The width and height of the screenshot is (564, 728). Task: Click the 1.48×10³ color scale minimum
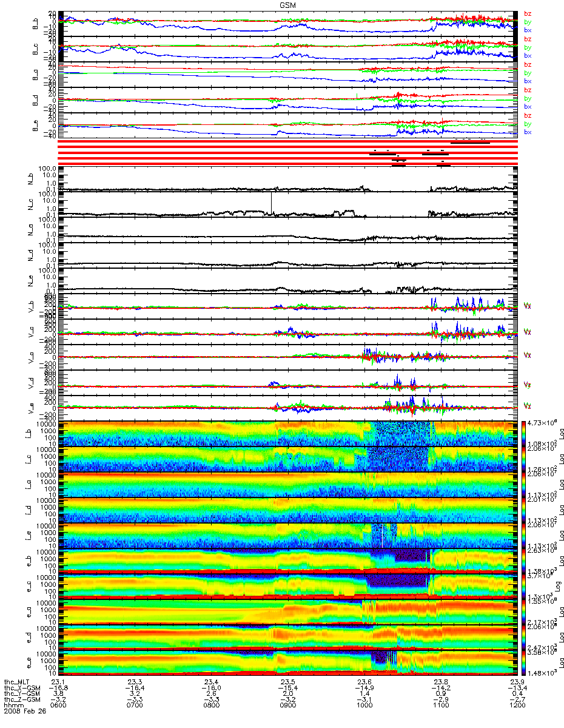(x=542, y=672)
